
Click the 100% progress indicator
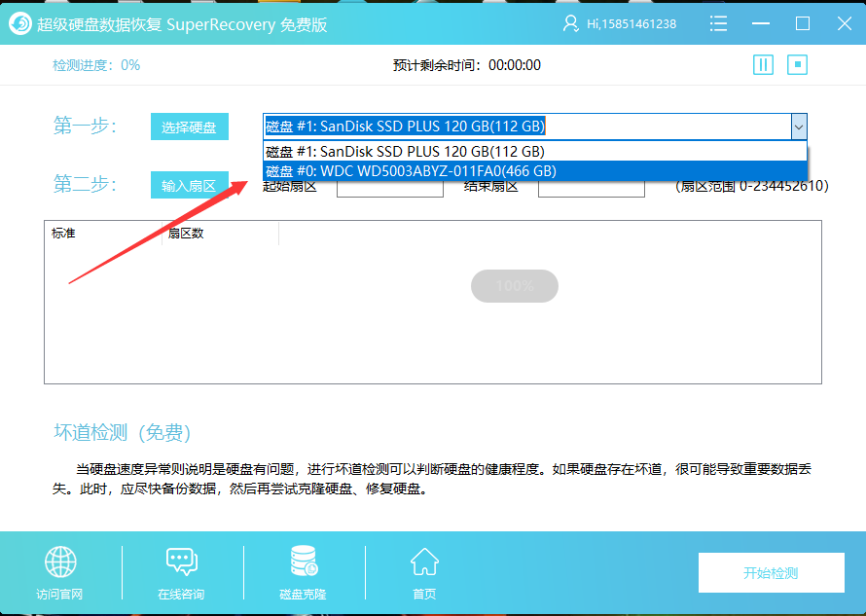pos(515,286)
